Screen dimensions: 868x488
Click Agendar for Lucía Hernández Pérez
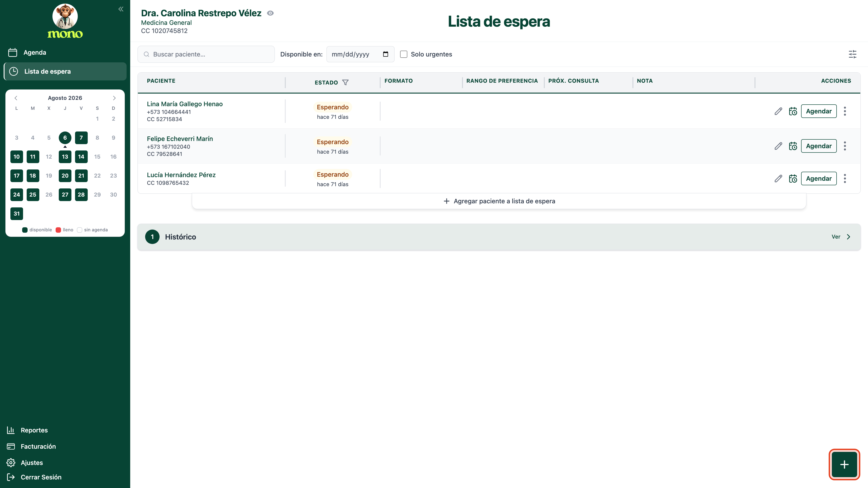pos(819,178)
